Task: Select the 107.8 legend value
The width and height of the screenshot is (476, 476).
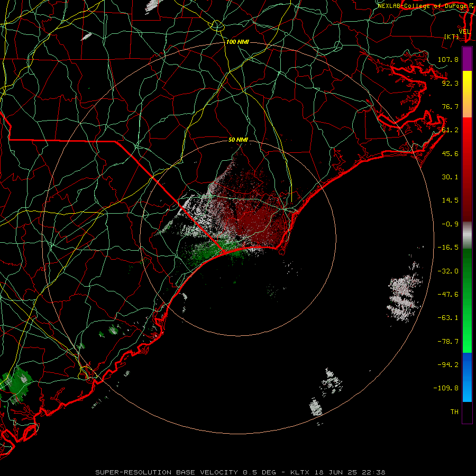Action: tap(448, 59)
